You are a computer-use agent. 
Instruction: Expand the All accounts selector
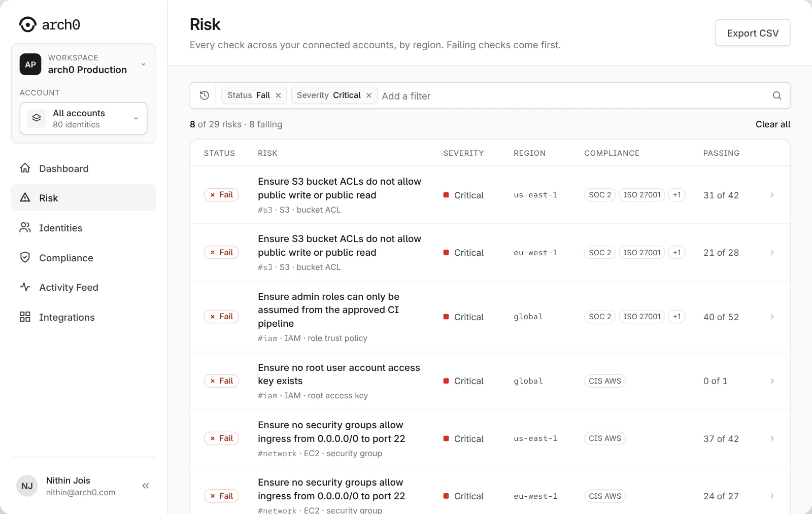84,119
